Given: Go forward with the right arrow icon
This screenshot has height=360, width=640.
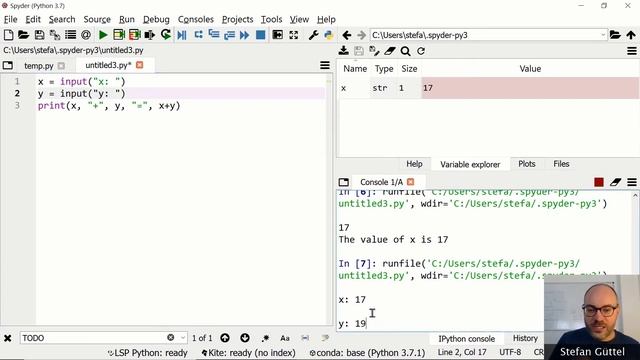Looking at the screenshot, I should point(361,35).
